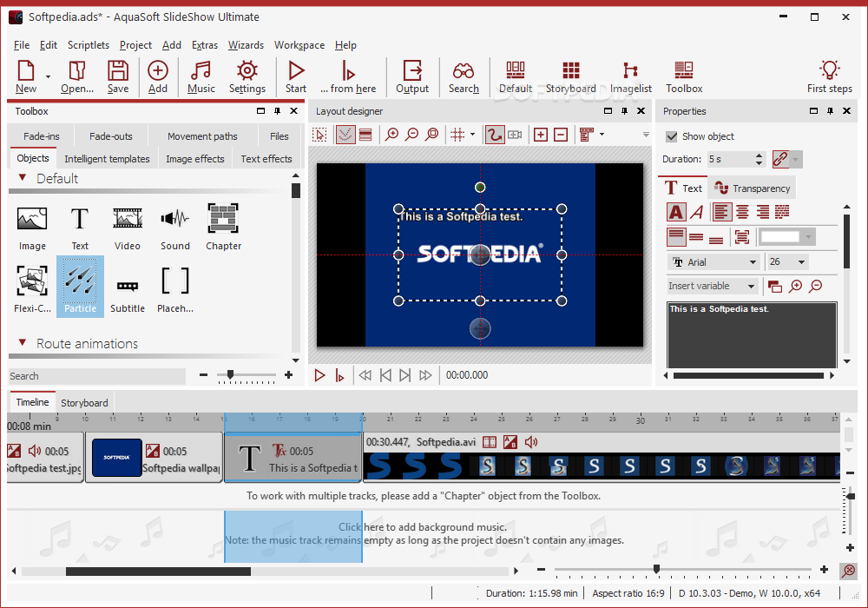Step to the next frame in preview

pyautogui.click(x=404, y=375)
